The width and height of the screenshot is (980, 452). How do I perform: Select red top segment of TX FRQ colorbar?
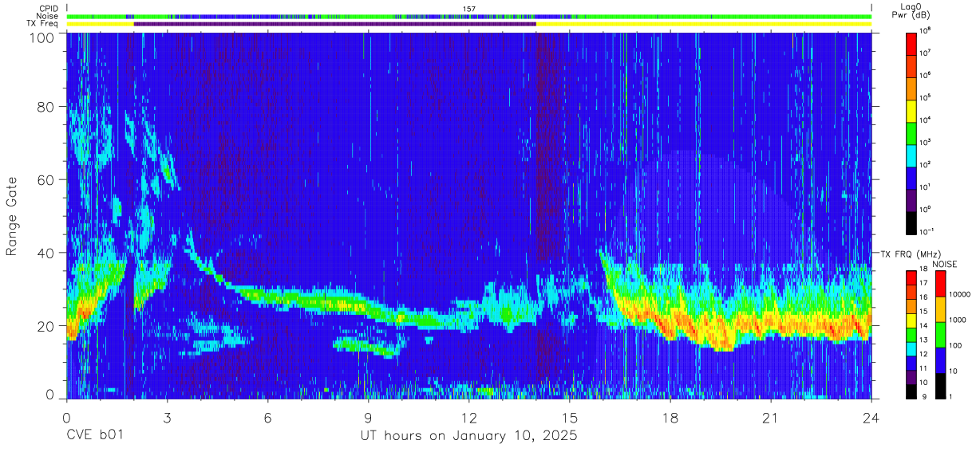[x=911, y=278]
